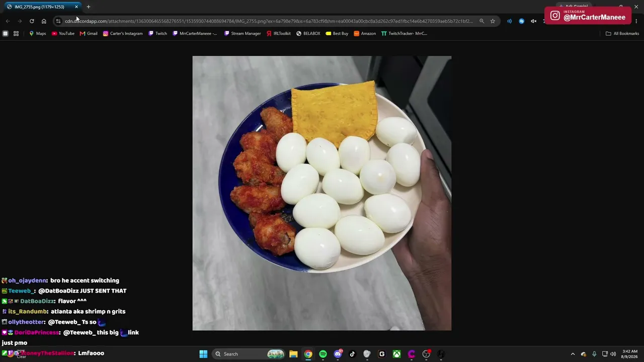The image size is (644, 362).
Task: Click the Teeweb_ username in chat
Action: (22, 291)
